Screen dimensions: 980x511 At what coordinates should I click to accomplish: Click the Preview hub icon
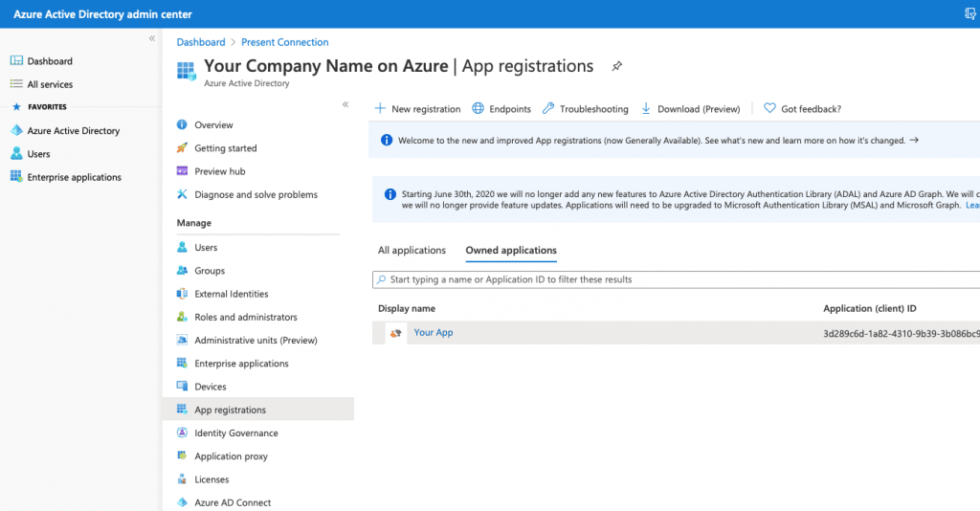[182, 170]
